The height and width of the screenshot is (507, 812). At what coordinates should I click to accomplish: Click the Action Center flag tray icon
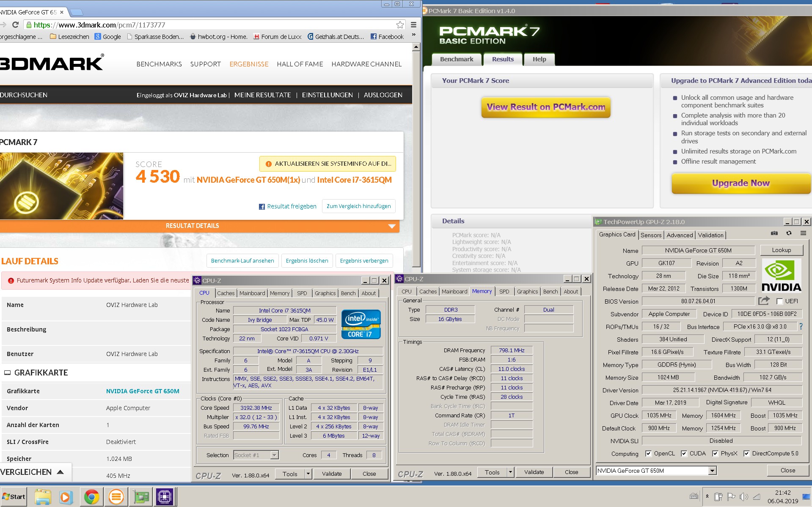(x=731, y=497)
